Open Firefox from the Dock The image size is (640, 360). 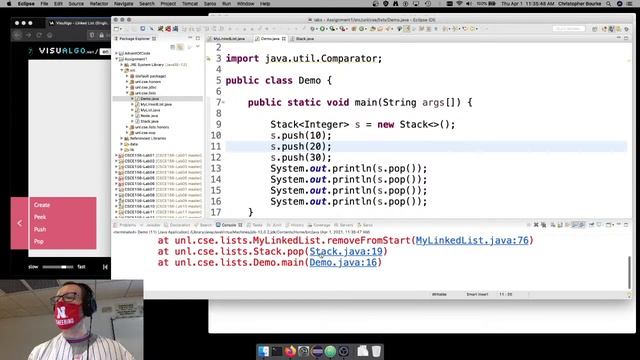pyautogui.click(x=290, y=351)
